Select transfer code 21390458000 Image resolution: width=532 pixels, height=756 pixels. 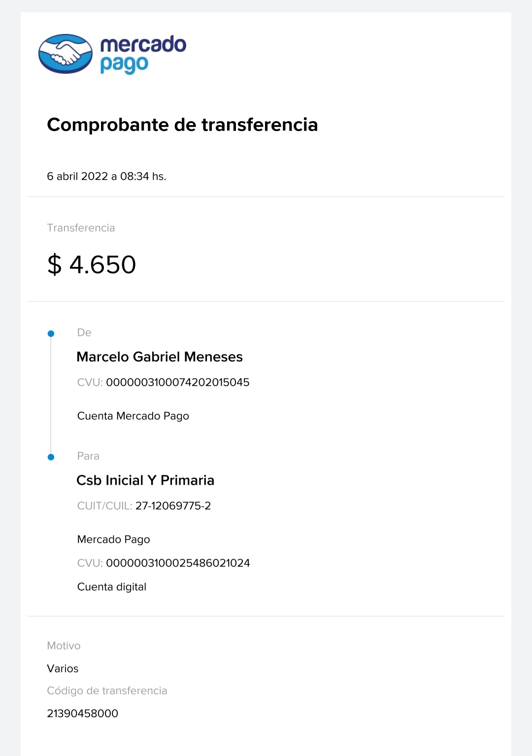(x=82, y=714)
